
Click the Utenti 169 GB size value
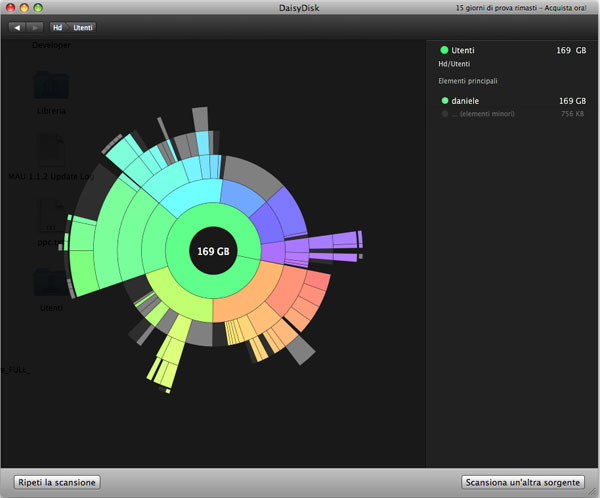coord(571,50)
